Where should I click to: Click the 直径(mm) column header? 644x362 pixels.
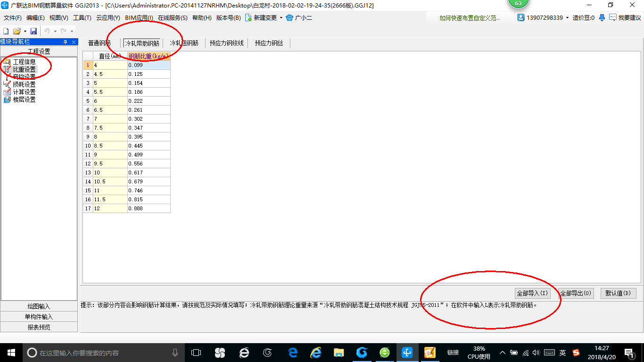(x=110, y=56)
